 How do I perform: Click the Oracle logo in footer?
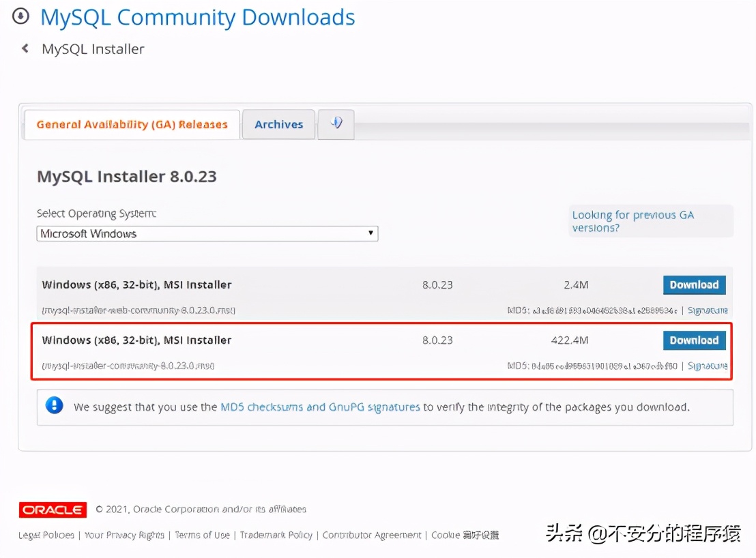53,510
